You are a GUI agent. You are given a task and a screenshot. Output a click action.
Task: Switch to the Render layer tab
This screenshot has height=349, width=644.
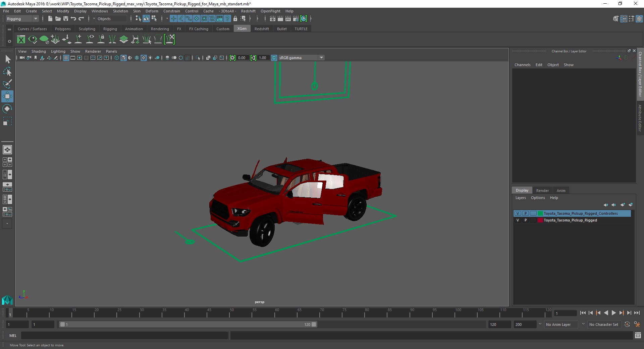542,190
